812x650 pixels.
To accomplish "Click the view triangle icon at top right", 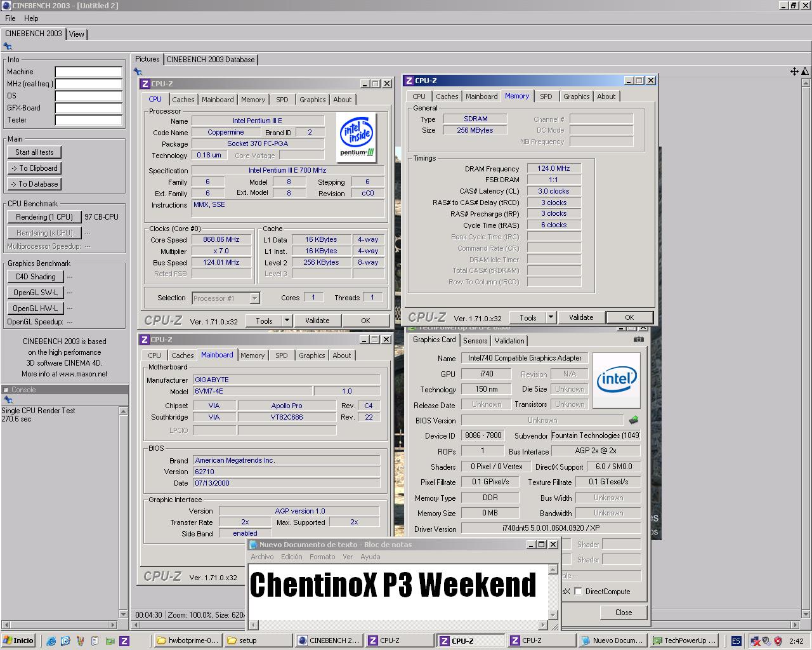I will click(805, 71).
